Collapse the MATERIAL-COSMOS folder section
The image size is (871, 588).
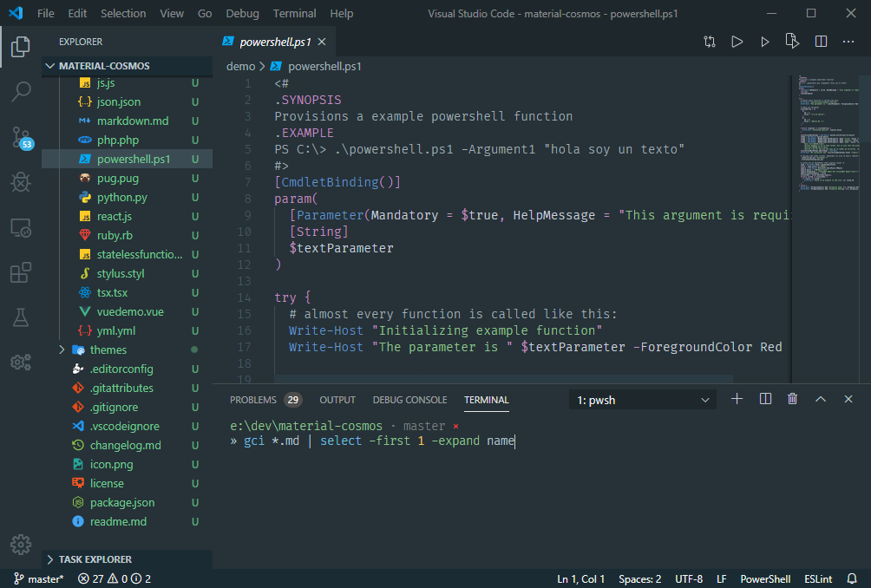[x=128, y=66]
